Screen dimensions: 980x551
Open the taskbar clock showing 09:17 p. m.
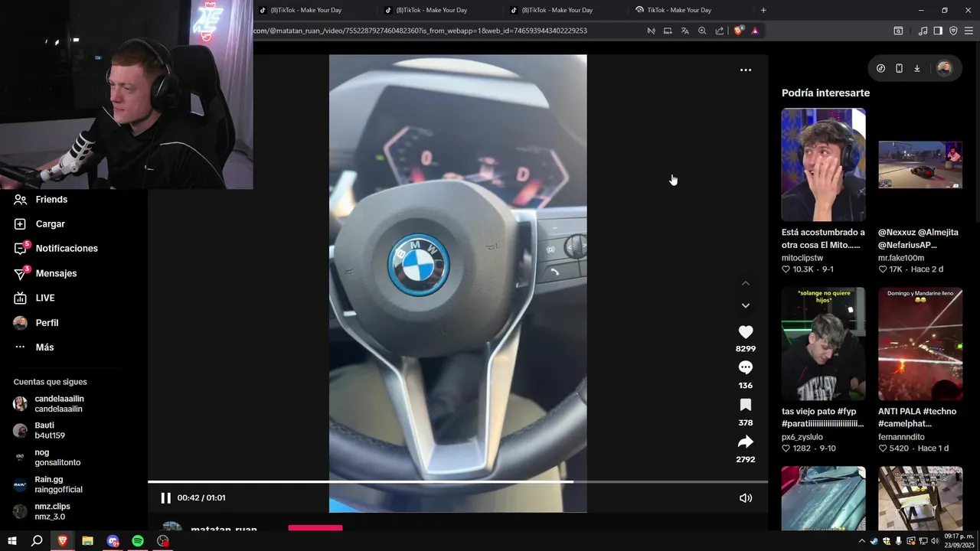pos(959,540)
